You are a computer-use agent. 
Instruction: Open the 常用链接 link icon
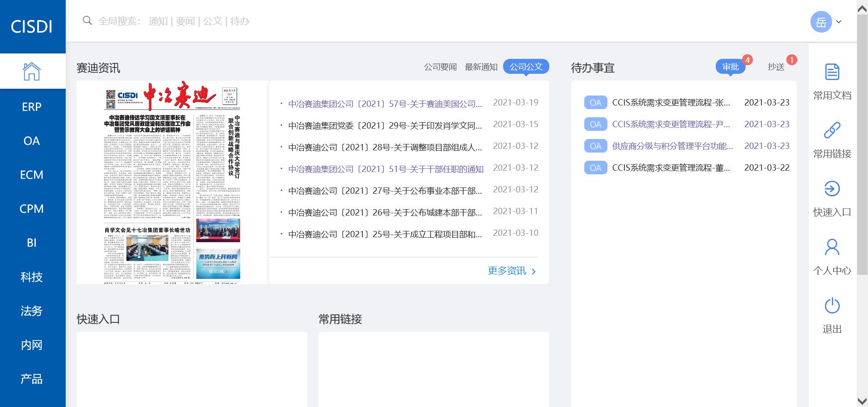click(x=832, y=130)
